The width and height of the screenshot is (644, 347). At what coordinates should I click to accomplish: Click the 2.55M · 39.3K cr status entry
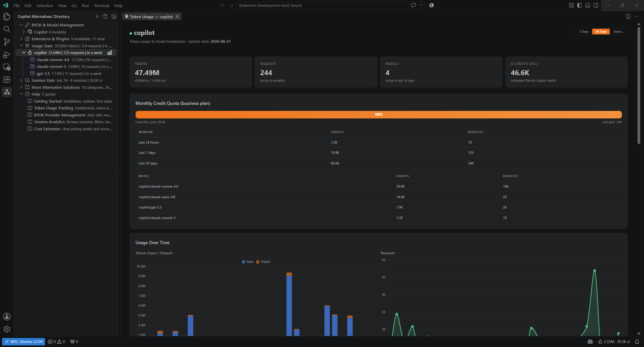pyautogui.click(x=614, y=342)
